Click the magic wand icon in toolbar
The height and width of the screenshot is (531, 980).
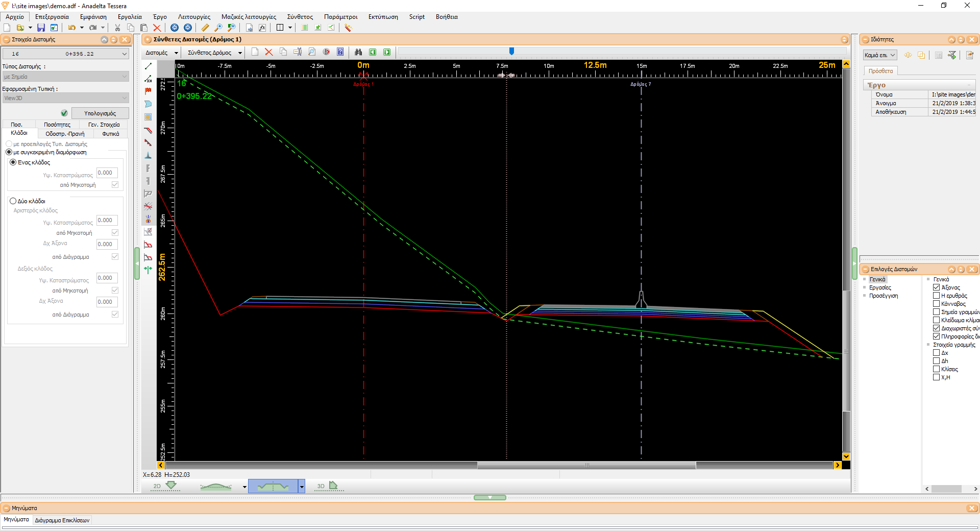pyautogui.click(x=348, y=28)
